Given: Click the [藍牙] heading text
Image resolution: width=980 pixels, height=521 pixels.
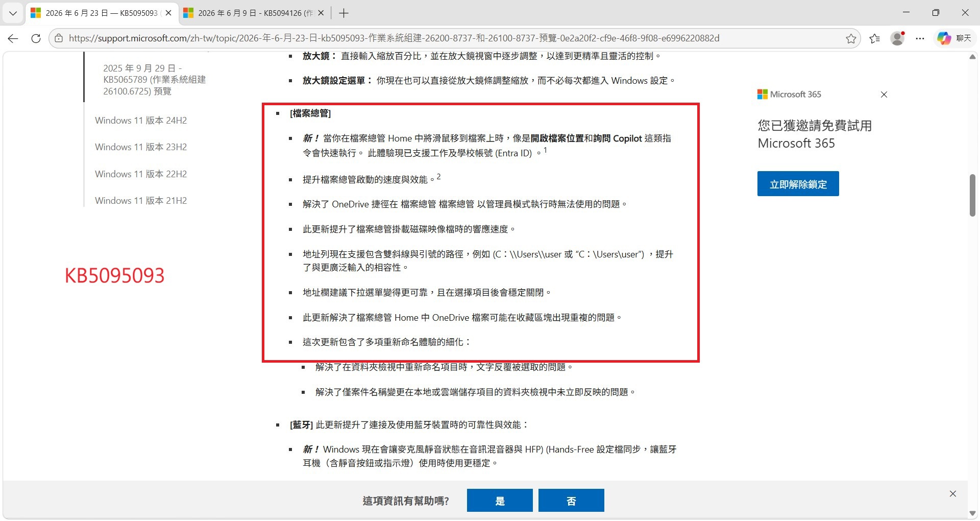Looking at the screenshot, I should (301, 425).
